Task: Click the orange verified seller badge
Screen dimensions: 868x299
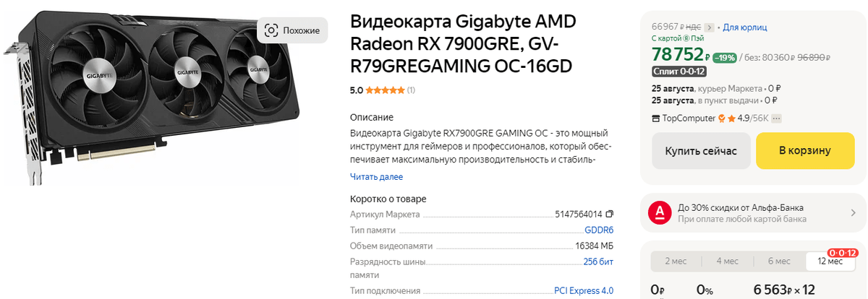Action: coord(721,118)
